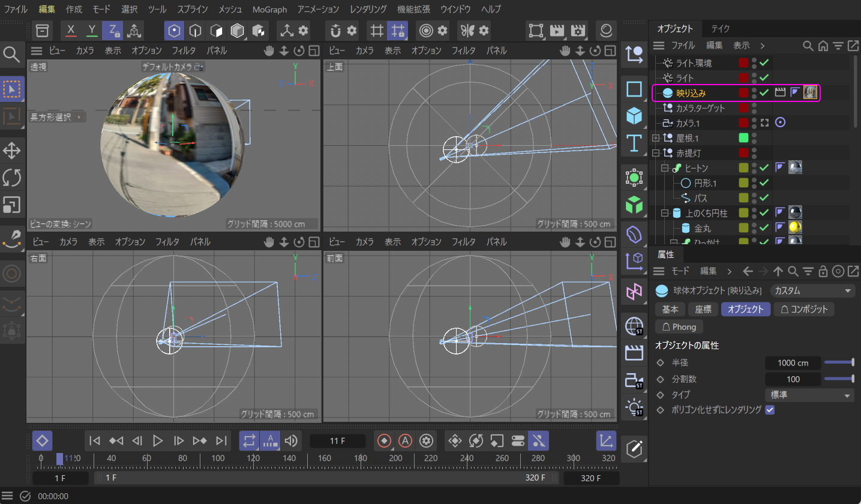Image resolution: width=861 pixels, height=504 pixels.
Task: Select the Rotate tool in left toolbar
Action: click(x=12, y=177)
